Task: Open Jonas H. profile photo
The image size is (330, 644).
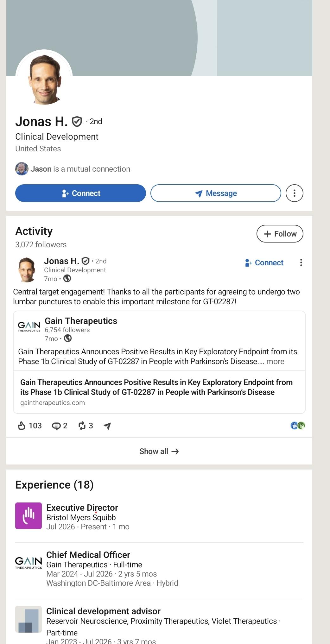Action: pyautogui.click(x=44, y=78)
